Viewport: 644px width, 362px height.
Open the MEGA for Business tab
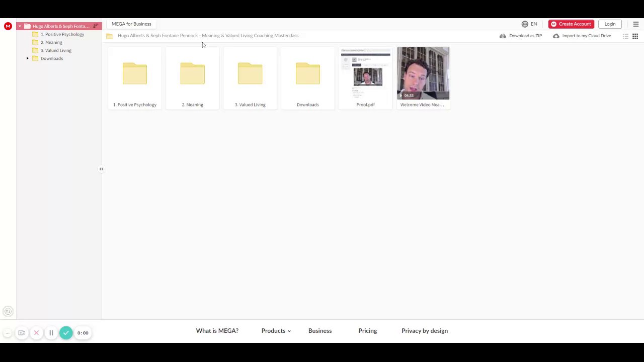(131, 24)
